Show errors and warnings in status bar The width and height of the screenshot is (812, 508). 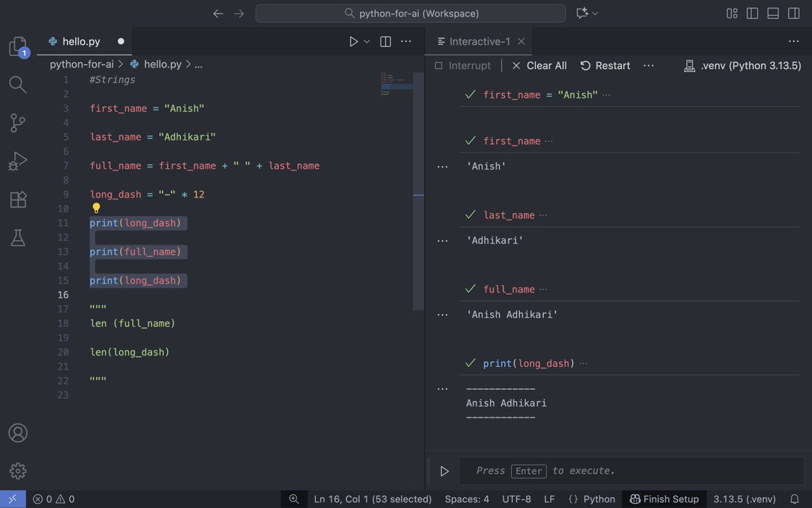tap(53, 499)
